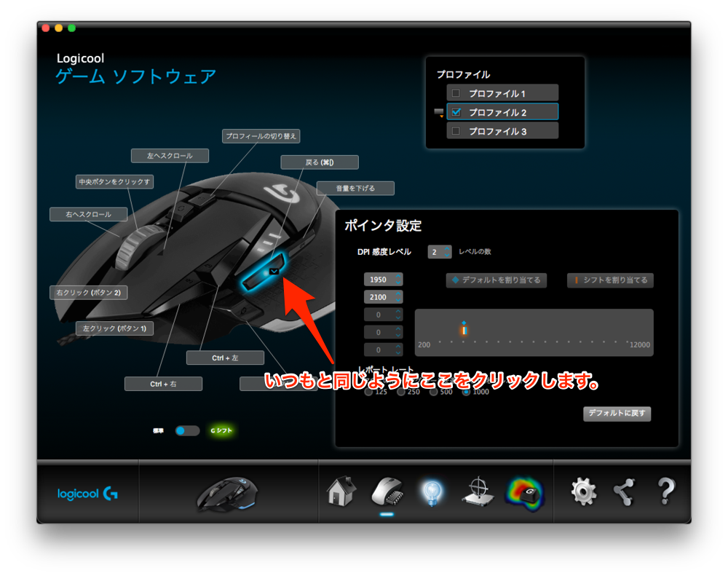This screenshot has width=728, height=576.
Task: Click デフォルトを割り当てる button
Action: [496, 280]
